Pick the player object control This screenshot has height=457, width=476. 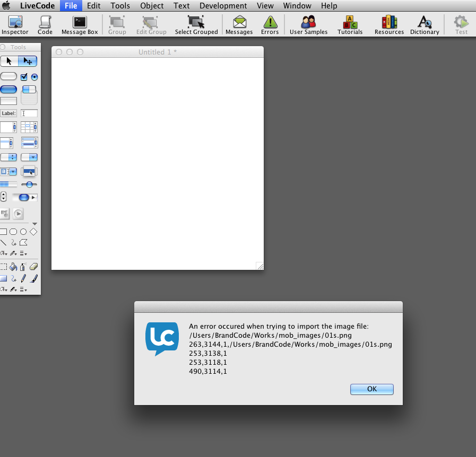point(18,214)
